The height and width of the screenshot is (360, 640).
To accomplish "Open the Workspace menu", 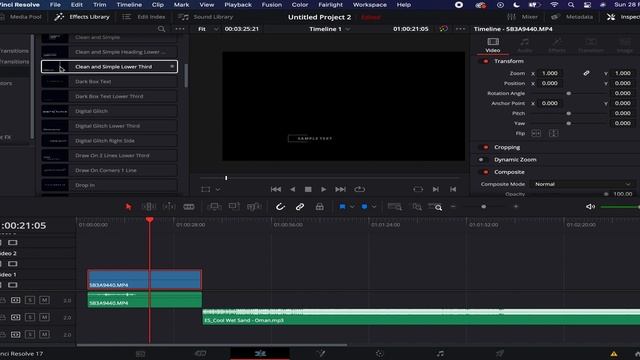I will (x=369, y=5).
